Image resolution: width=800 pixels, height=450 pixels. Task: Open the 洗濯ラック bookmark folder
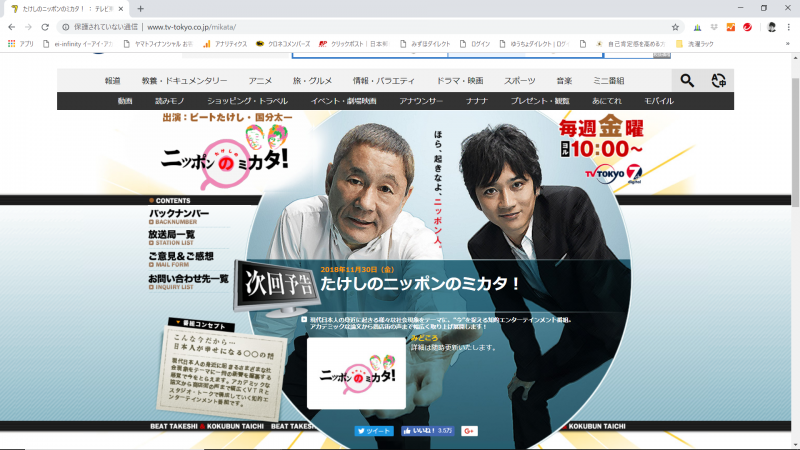click(695, 44)
